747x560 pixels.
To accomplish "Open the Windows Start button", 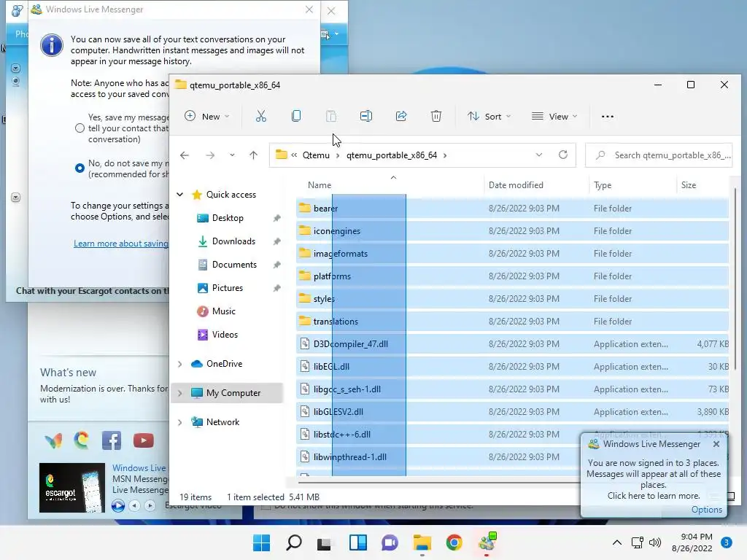I will coord(262,542).
